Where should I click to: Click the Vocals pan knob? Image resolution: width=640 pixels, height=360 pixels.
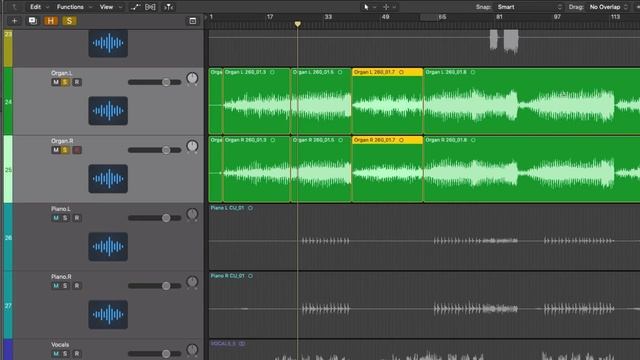(192, 350)
